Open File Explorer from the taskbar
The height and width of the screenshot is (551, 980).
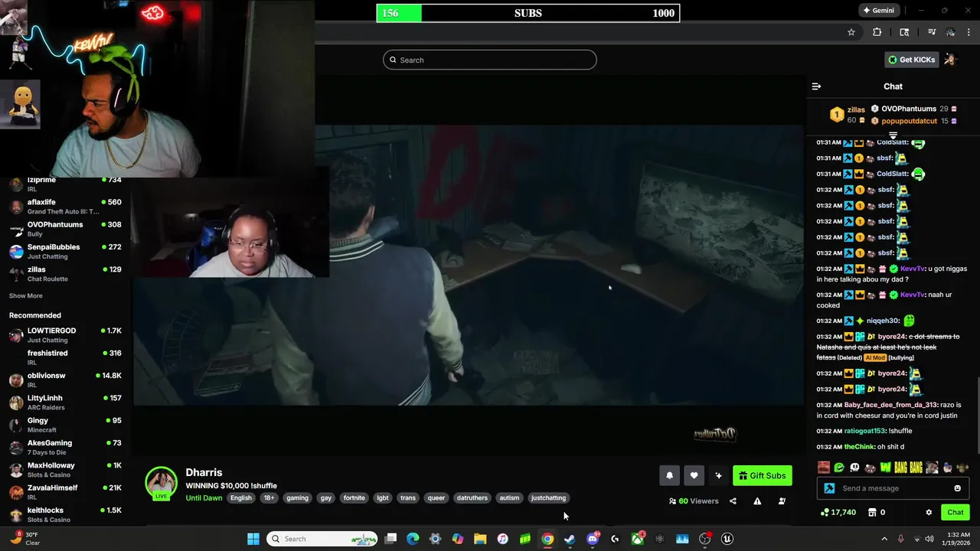point(480,539)
